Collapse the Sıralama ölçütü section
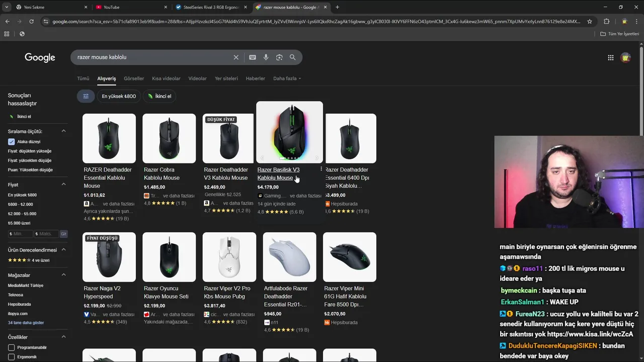The height and width of the screenshot is (362, 644). pyautogui.click(x=63, y=131)
